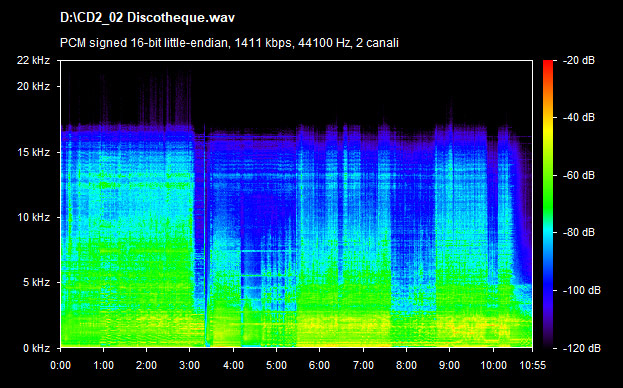The image size is (623, 388).
Task: Click the 0 kHz frequency axis label
Action: click(x=36, y=348)
